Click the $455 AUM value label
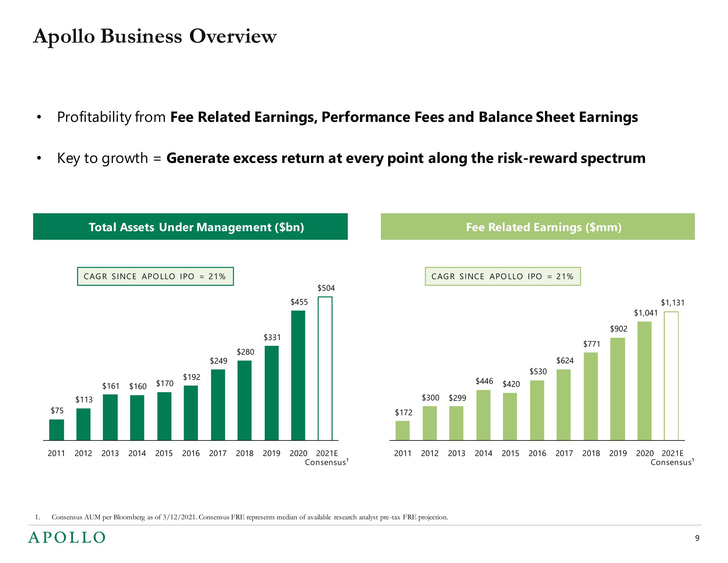This screenshot has width=728, height=563. point(299,302)
